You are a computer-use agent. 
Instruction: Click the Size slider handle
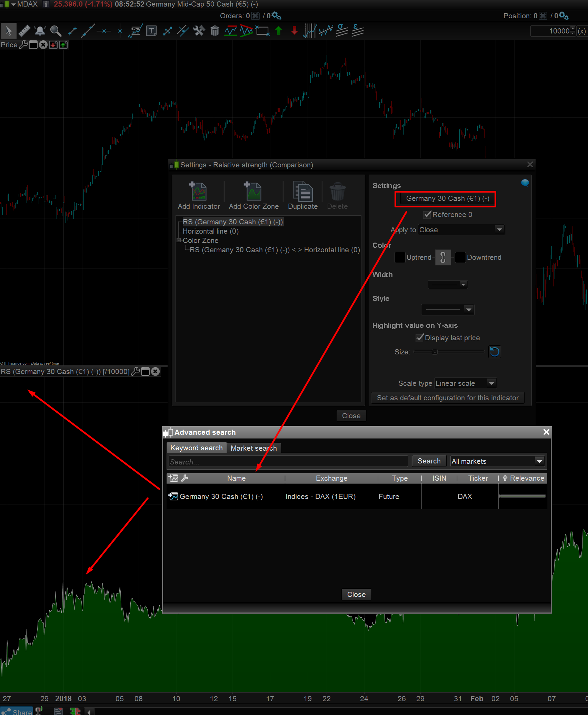tap(435, 352)
